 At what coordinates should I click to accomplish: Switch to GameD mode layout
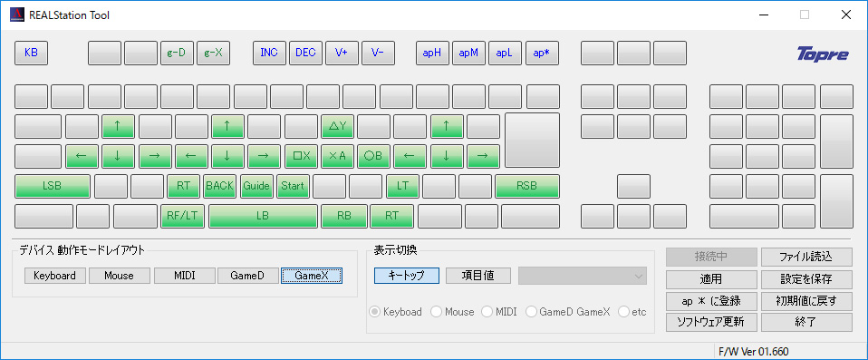pos(247,276)
